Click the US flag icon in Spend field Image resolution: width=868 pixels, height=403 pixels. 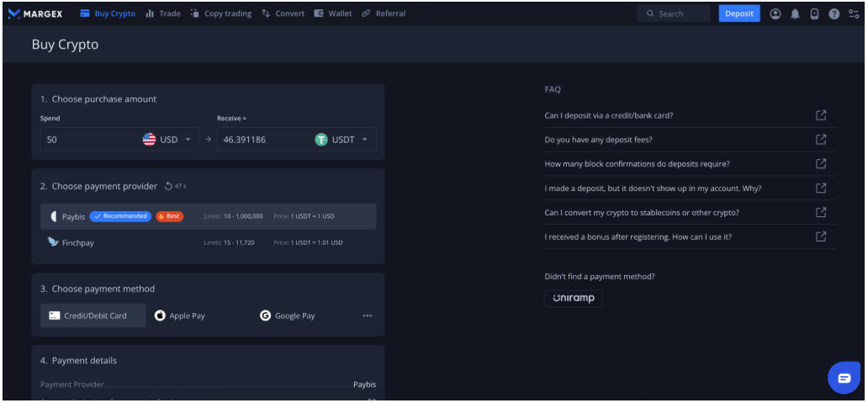click(150, 140)
